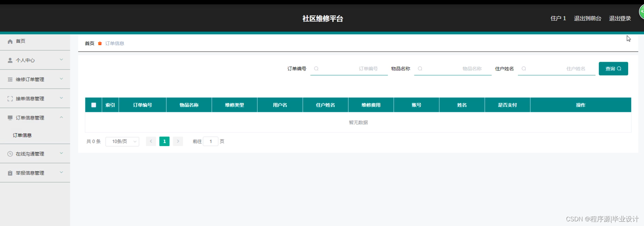Click the 物品名称 column header
Image resolution: width=644 pixels, height=226 pixels.
[x=189, y=105]
